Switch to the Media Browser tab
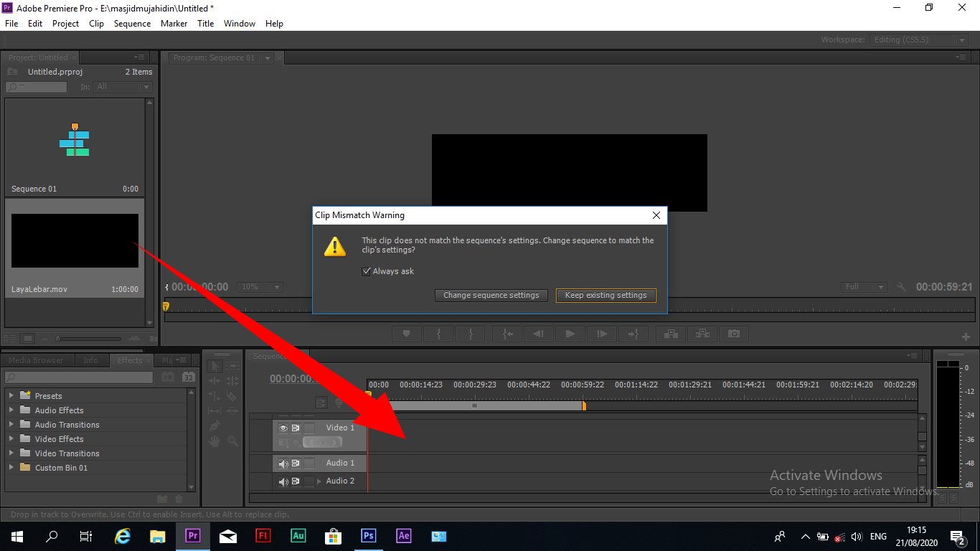 (37, 359)
